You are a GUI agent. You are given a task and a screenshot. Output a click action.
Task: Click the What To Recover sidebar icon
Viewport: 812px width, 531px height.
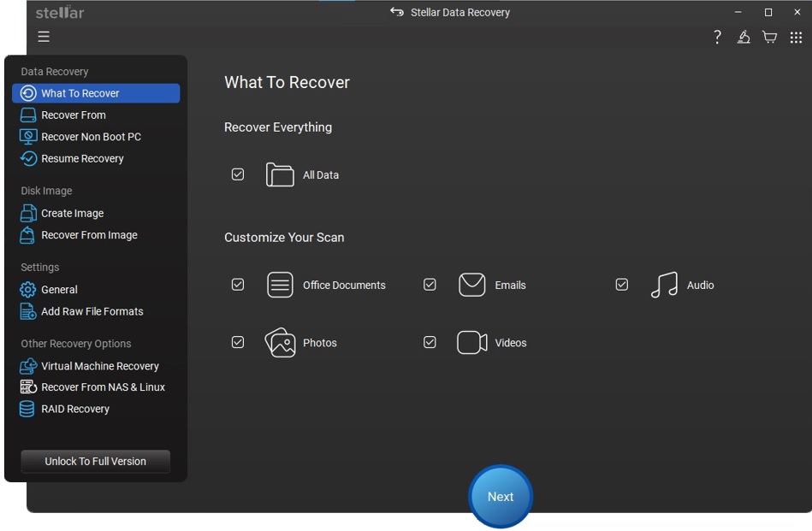28,93
